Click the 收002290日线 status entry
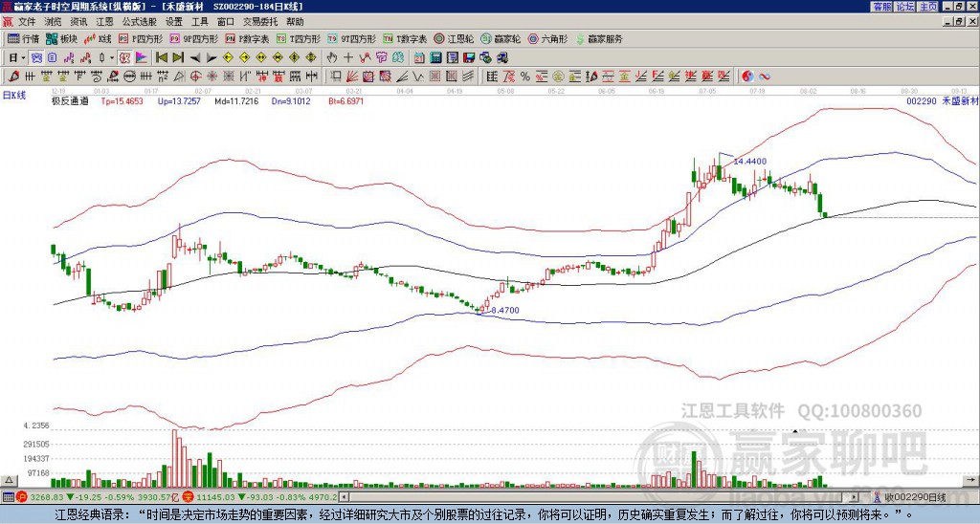Viewport: 980px width, 524px height. click(x=915, y=497)
